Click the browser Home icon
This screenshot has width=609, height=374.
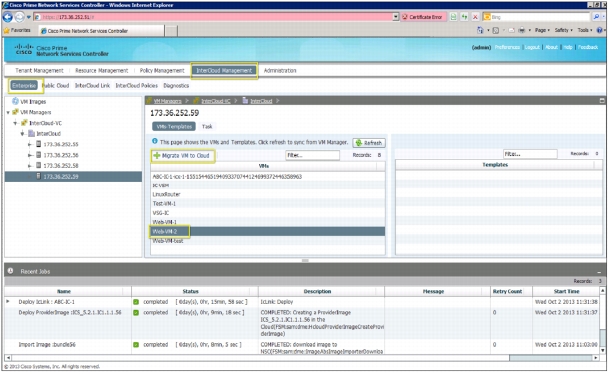[x=480, y=30]
